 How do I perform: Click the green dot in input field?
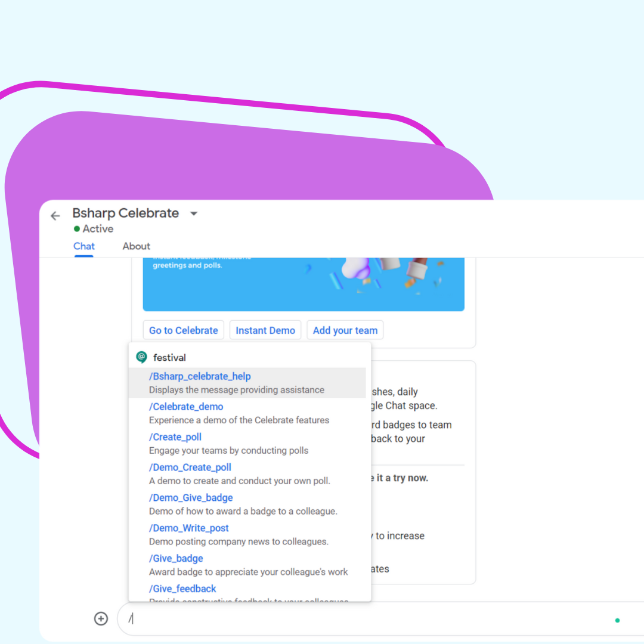617,621
